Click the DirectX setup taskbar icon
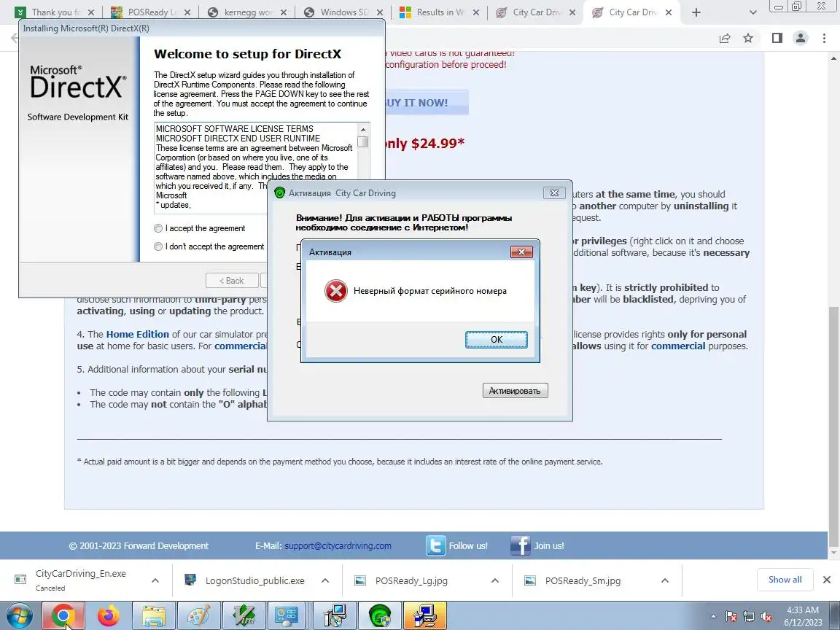The height and width of the screenshot is (630, 840). [x=425, y=616]
